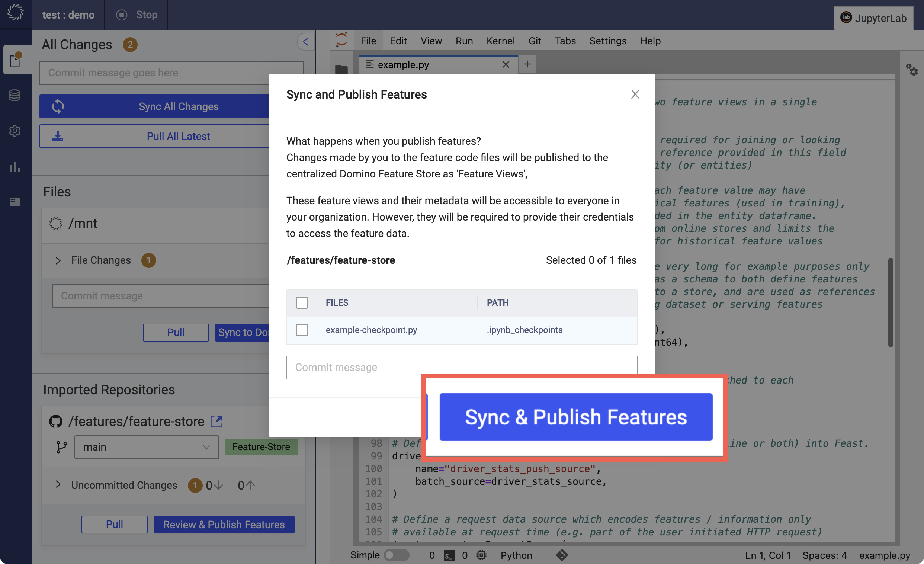The width and height of the screenshot is (924, 564).
Task: Open the Git menu
Action: click(535, 41)
